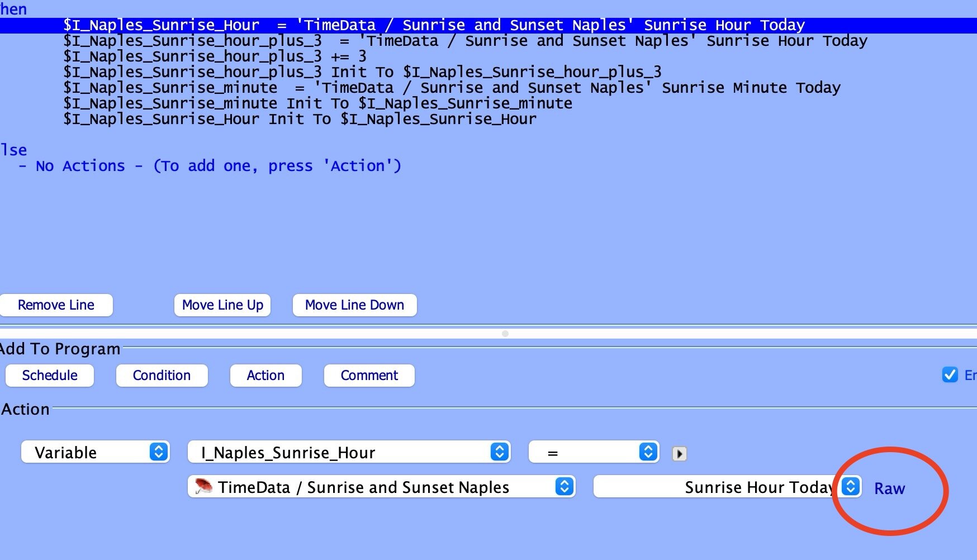Click the Raw link

(x=889, y=488)
